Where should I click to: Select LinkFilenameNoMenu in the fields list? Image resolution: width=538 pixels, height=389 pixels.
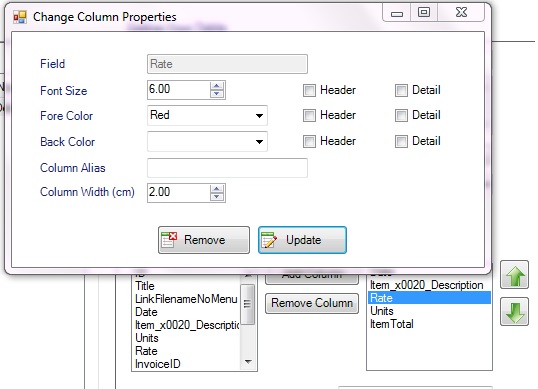pos(186,299)
